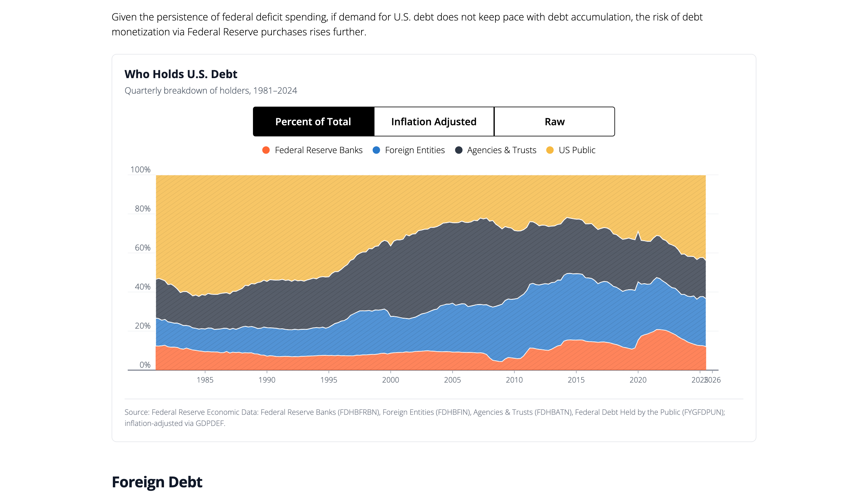The image size is (868, 496).
Task: Toggle the US Public series label
Action: click(x=577, y=150)
